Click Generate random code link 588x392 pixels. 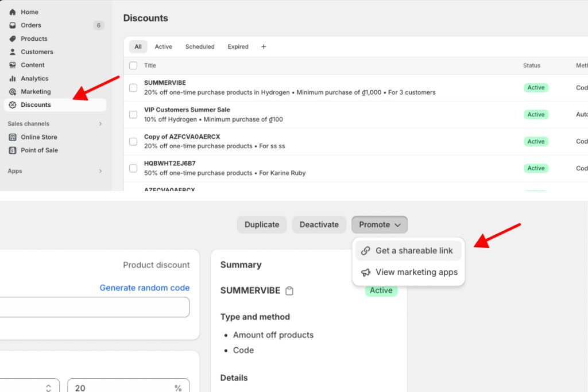144,288
